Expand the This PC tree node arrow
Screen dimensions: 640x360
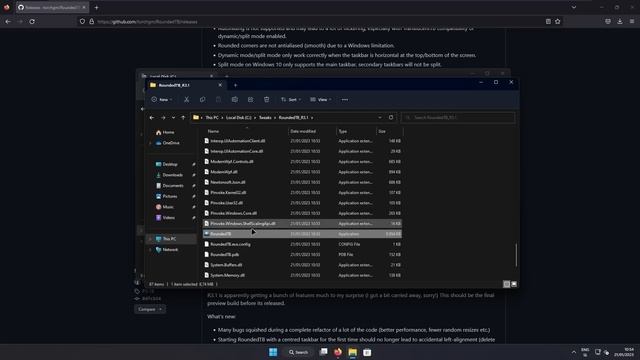click(x=150, y=239)
